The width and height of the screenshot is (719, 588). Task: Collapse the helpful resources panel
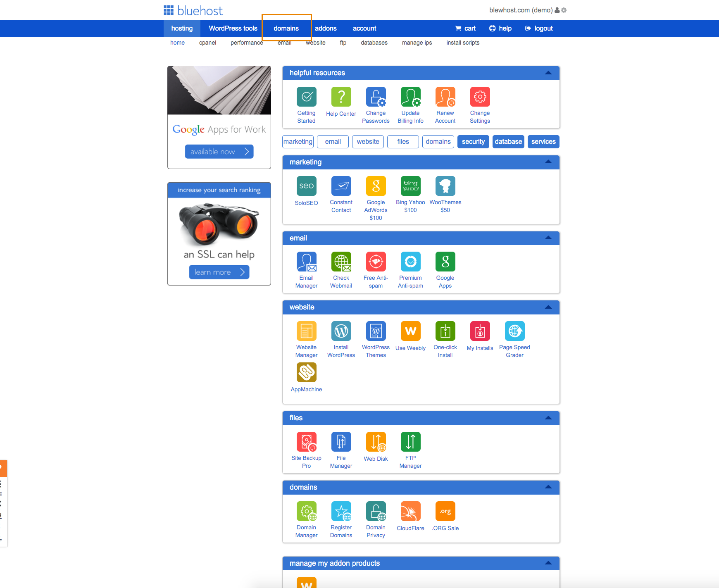pyautogui.click(x=548, y=73)
